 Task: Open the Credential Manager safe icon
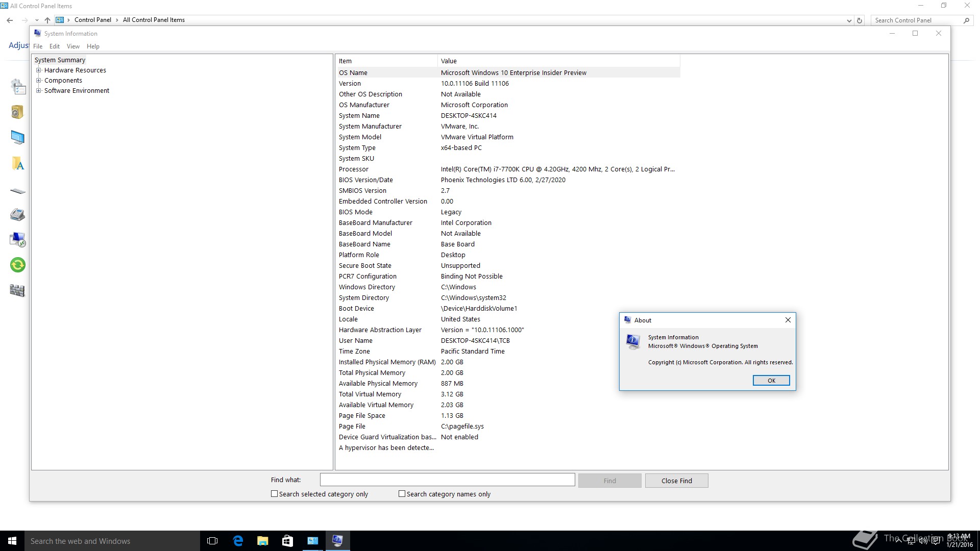click(17, 112)
